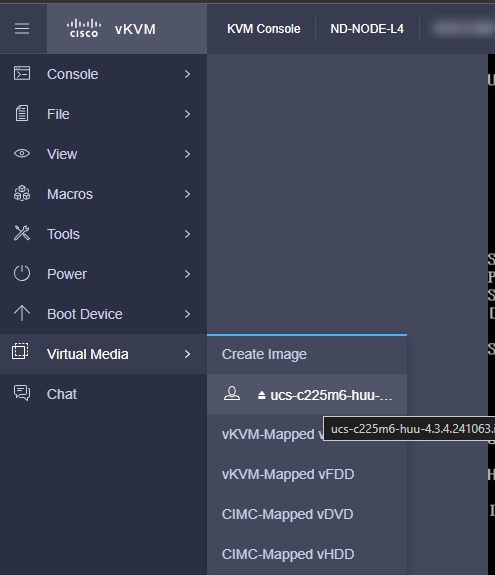Viewport: 495px width, 575px height.
Task: Choose CIMC-Mapped vHDD option
Action: [x=307, y=554]
